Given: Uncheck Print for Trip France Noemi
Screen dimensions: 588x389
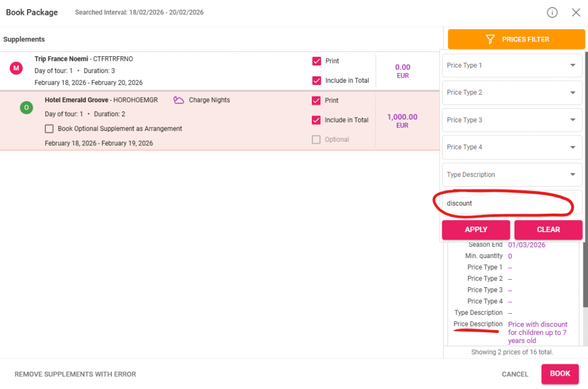Looking at the screenshot, I should (317, 61).
